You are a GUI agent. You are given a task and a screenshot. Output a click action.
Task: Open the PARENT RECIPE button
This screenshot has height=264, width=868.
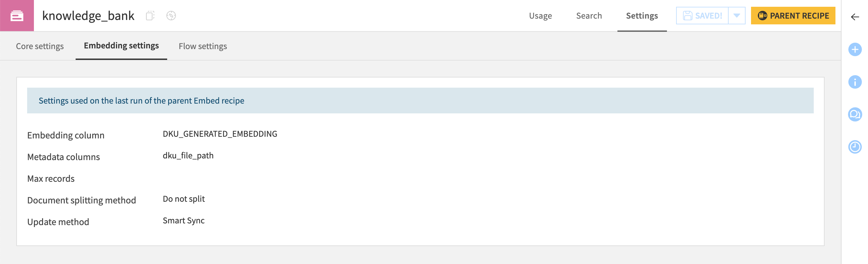coord(793,15)
